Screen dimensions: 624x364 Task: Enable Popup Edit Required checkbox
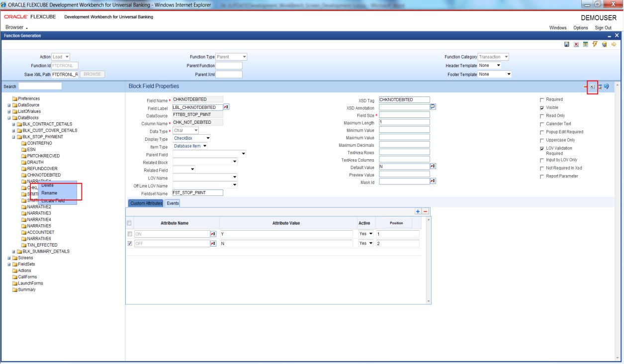click(x=542, y=132)
